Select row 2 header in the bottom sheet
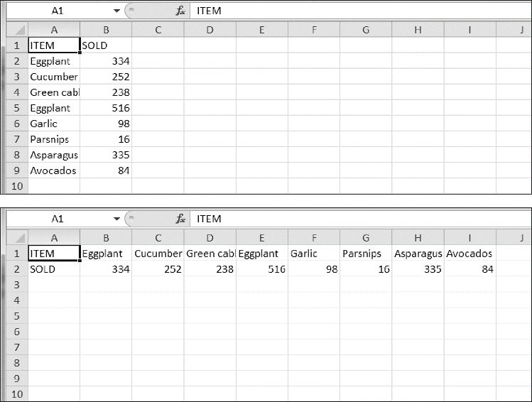This screenshot has width=532, height=402. pyautogui.click(x=17, y=269)
